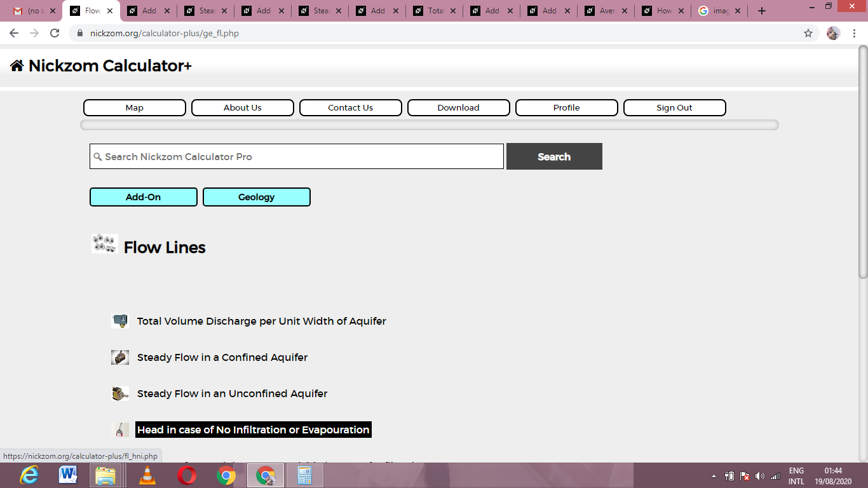
Task: Click the dark Search button
Action: tap(554, 156)
